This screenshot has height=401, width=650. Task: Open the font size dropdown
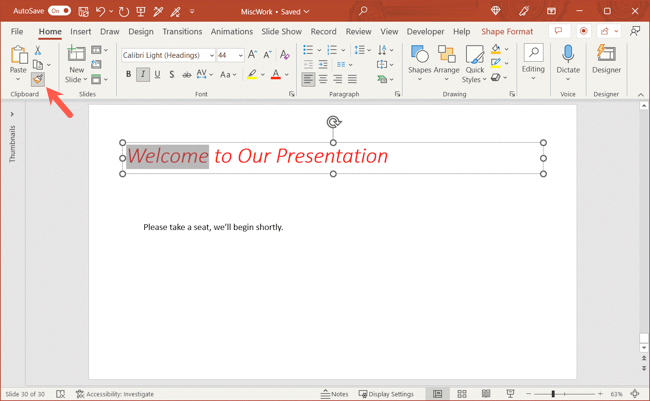pos(240,56)
